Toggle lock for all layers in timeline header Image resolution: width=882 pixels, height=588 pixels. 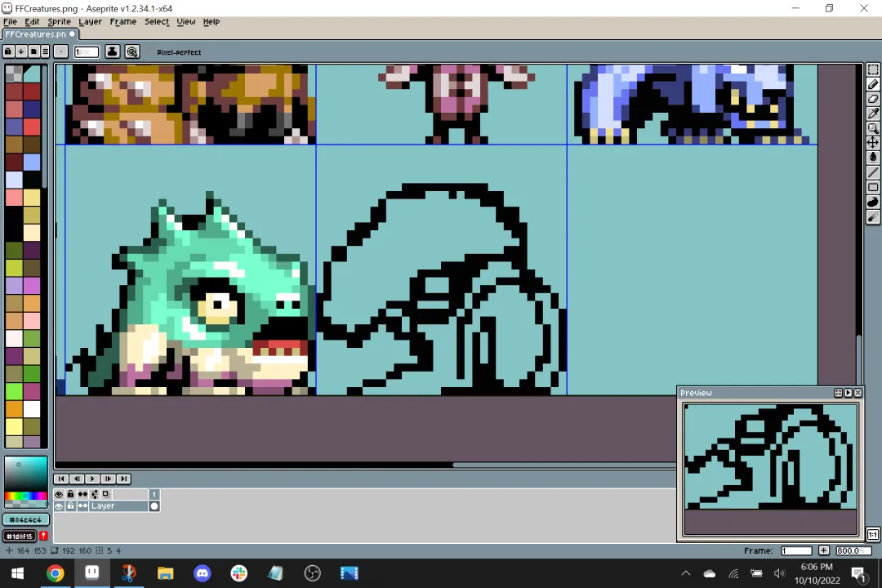(x=70, y=494)
